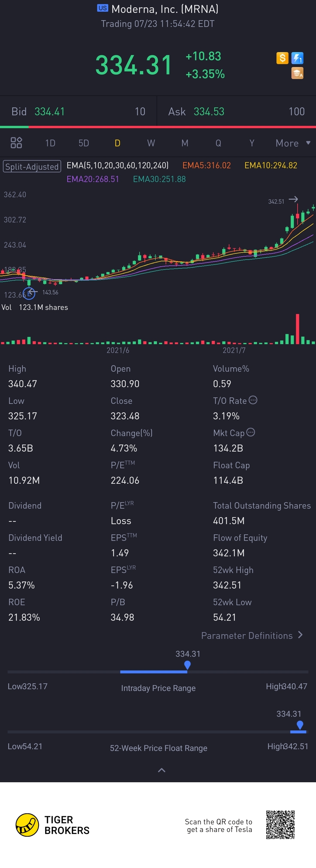The width and height of the screenshot is (316, 868).
Task: Tap the orange stacked layers badge icon
Action: [x=298, y=73]
